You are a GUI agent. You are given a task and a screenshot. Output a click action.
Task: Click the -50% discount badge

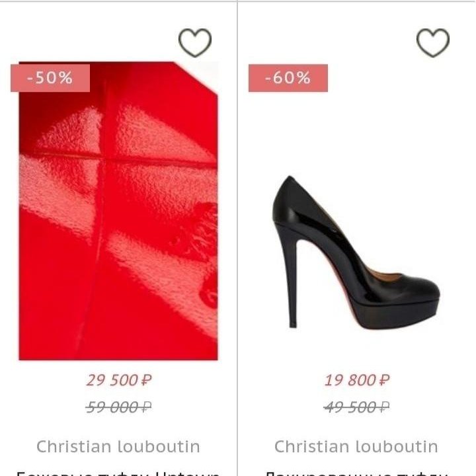pyautogui.click(x=50, y=78)
